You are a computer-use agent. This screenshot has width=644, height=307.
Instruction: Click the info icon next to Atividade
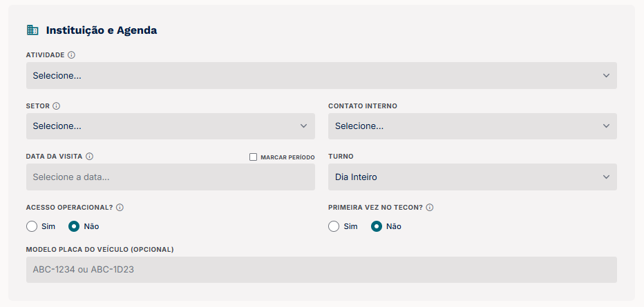(x=71, y=55)
